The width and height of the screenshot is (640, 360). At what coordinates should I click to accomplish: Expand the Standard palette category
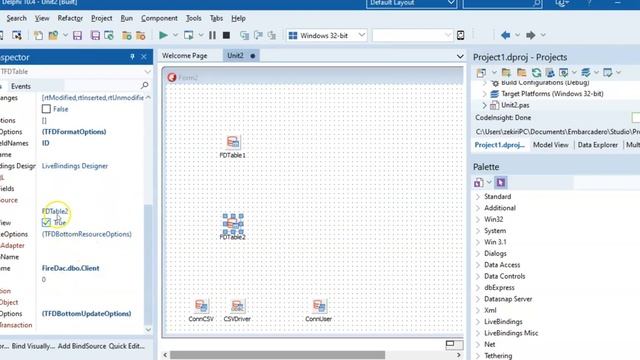[478, 197]
